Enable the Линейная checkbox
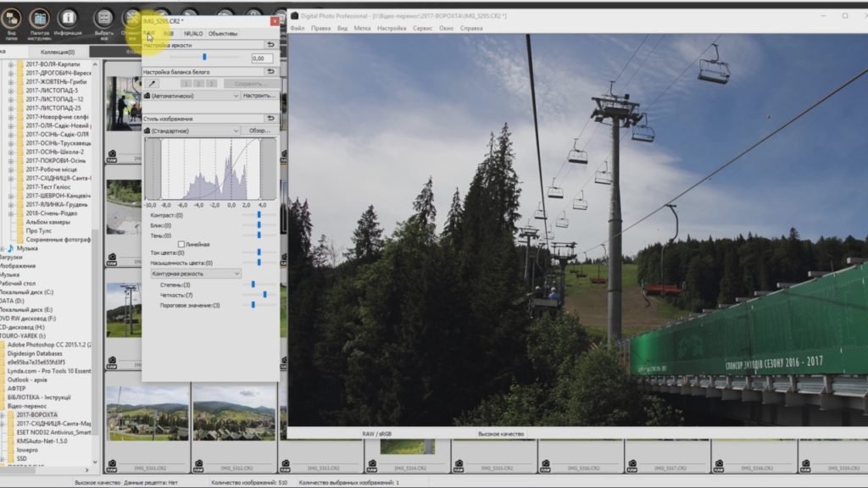 click(181, 244)
